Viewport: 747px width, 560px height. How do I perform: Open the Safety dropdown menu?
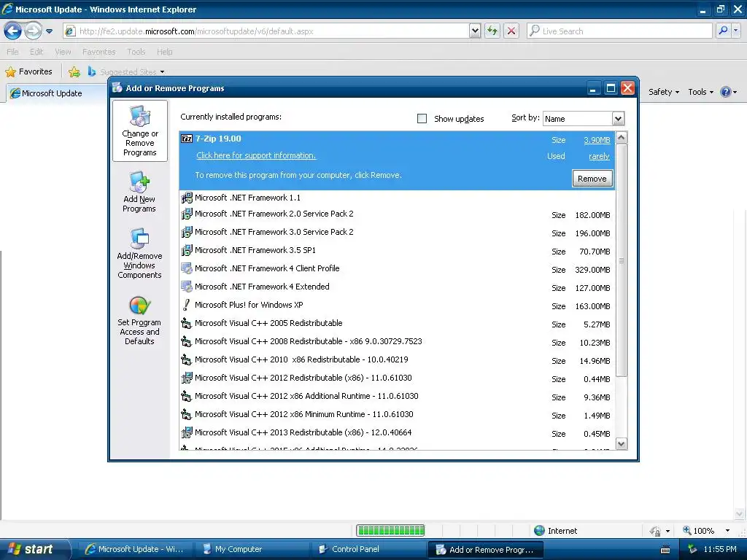[664, 92]
